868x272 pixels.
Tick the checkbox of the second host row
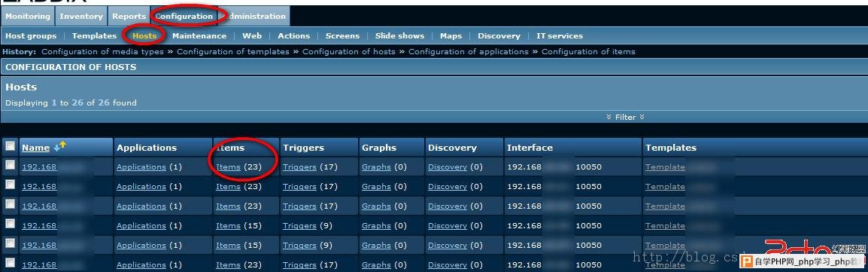[x=10, y=185]
